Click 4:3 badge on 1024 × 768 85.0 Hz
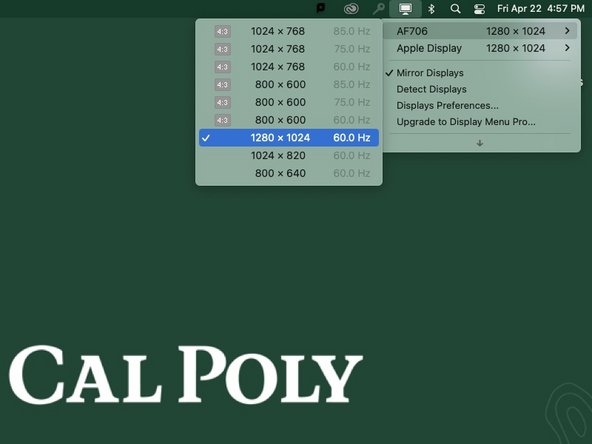The image size is (592, 444). tap(222, 31)
